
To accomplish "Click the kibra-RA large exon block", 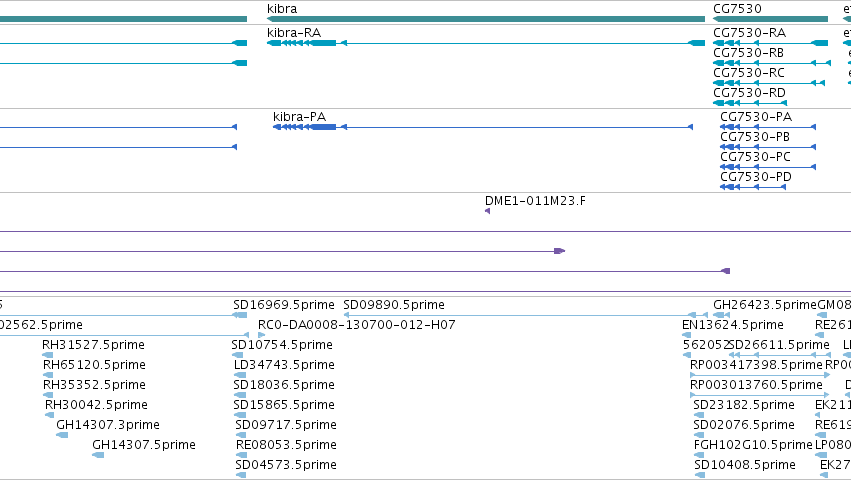I will click(324, 43).
